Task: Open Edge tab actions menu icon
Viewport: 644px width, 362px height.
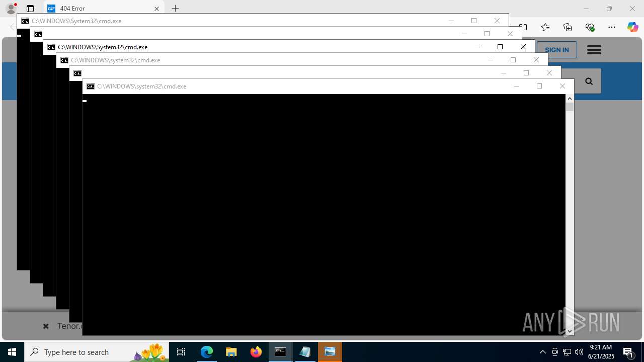Action: 30,9
